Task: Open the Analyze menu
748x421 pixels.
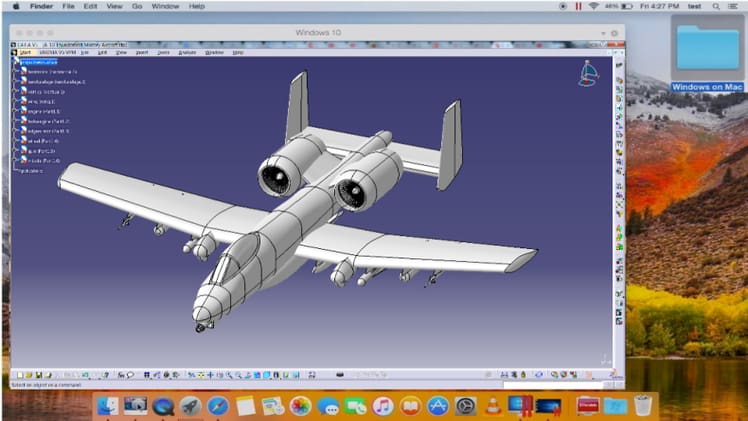Action: [x=188, y=52]
